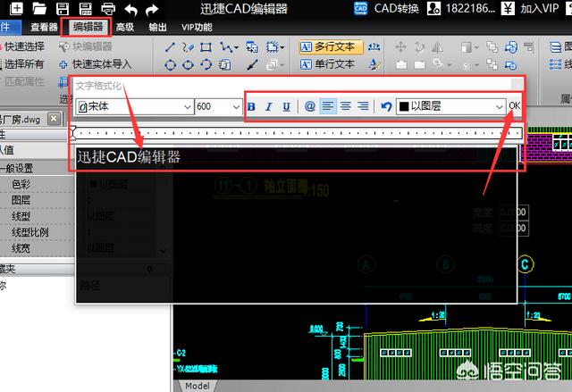Select the Ellipse drawing tool
The height and width of the screenshot is (392, 572).
click(188, 65)
